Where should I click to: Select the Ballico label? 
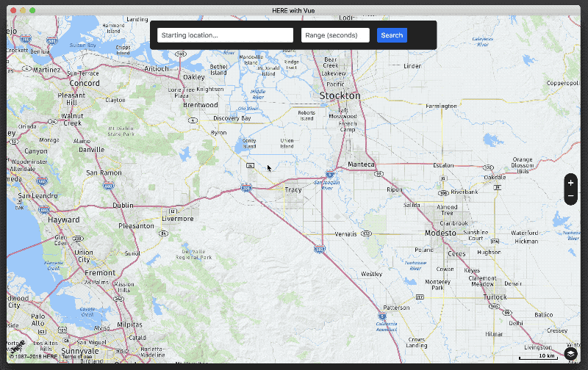544,315
